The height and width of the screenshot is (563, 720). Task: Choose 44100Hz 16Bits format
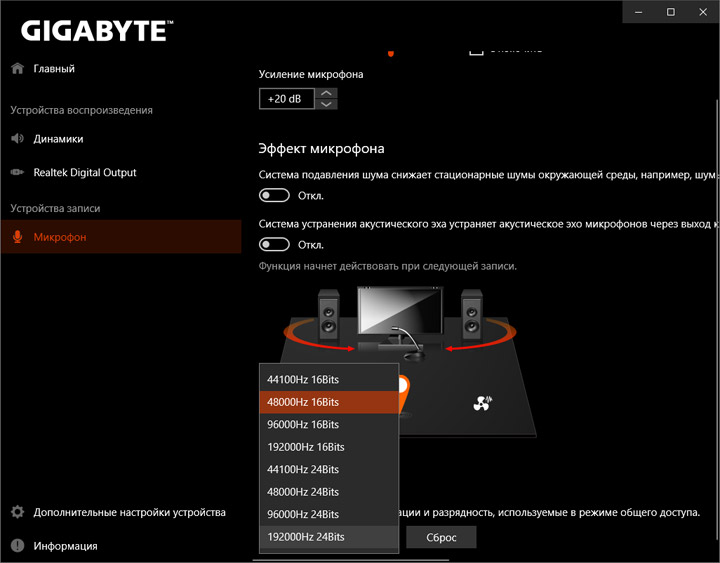[x=329, y=380]
